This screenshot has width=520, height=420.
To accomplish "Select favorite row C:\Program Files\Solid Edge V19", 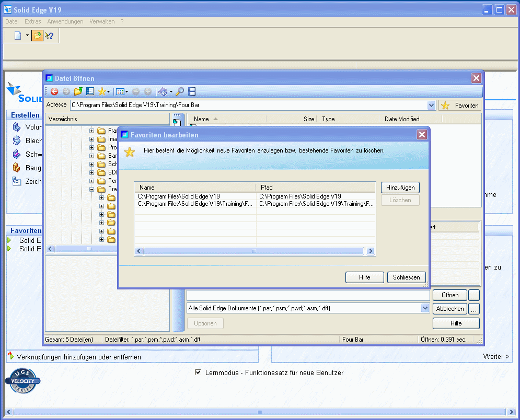I will (x=255, y=196).
